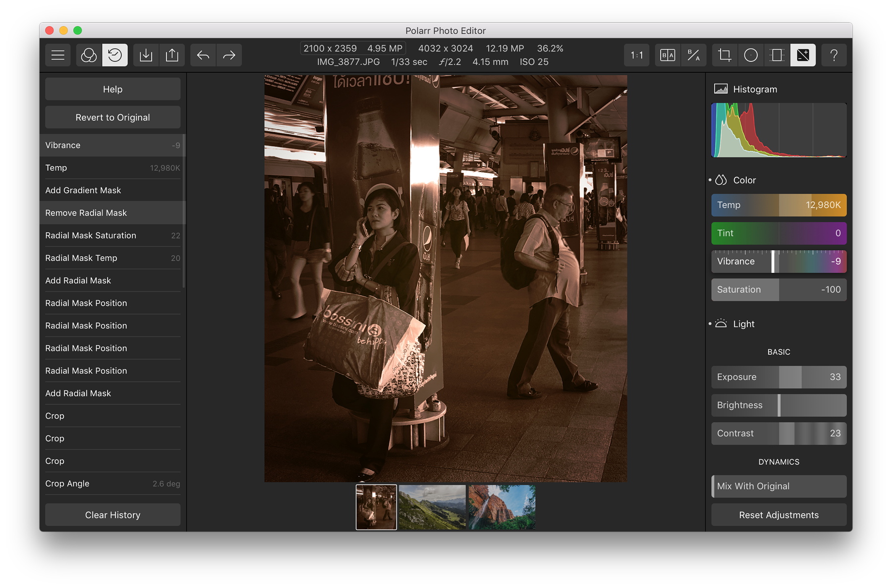Undo with the left arrow icon
This screenshot has width=892, height=588.
tap(203, 55)
